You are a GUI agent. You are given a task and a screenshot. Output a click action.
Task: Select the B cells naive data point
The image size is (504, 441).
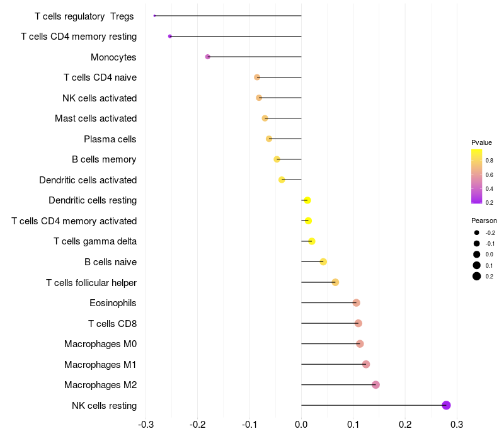[x=324, y=262]
